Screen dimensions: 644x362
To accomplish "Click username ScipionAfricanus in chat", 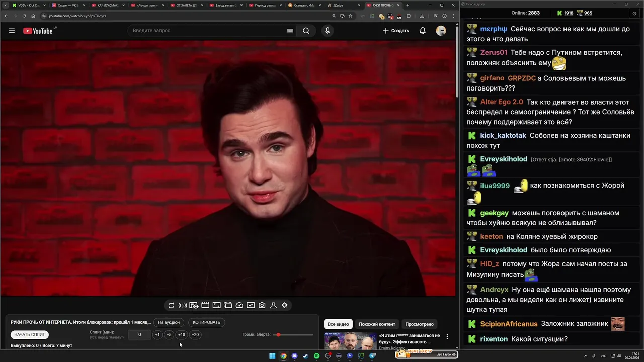I will pyautogui.click(x=509, y=324).
